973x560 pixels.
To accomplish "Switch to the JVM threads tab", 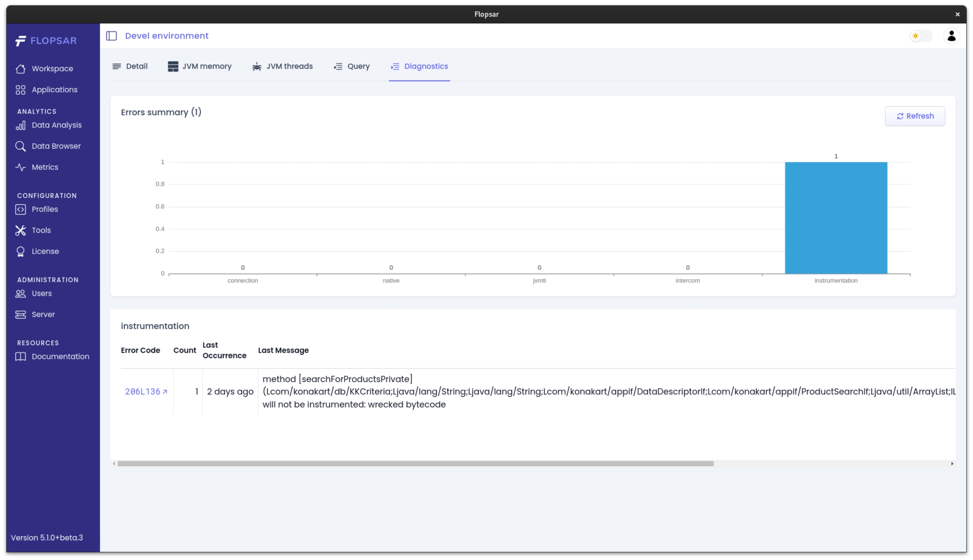I will point(283,66).
